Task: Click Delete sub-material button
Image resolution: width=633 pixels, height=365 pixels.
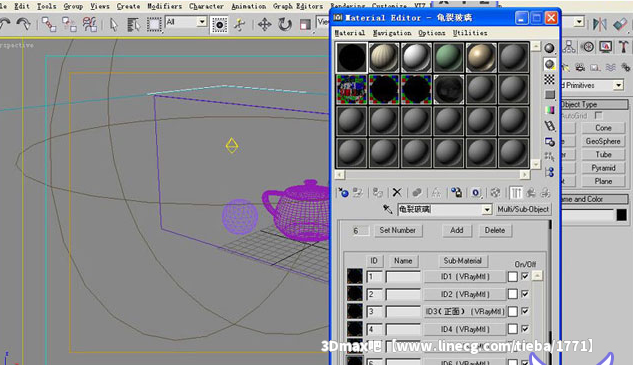Action: point(495,230)
